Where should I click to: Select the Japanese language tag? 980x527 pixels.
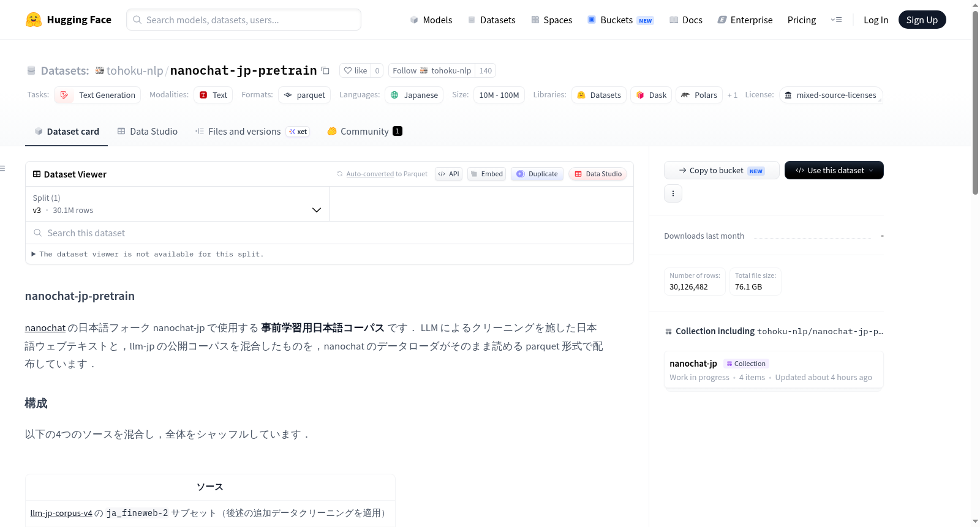(x=414, y=95)
